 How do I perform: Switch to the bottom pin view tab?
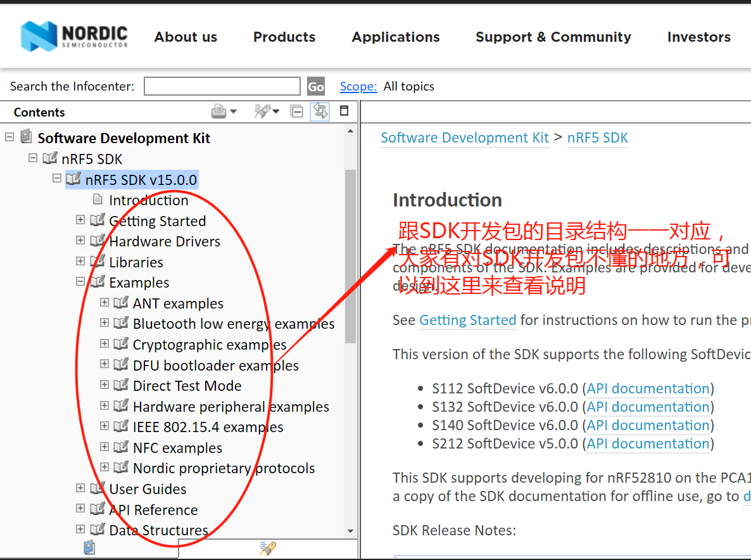click(x=268, y=548)
